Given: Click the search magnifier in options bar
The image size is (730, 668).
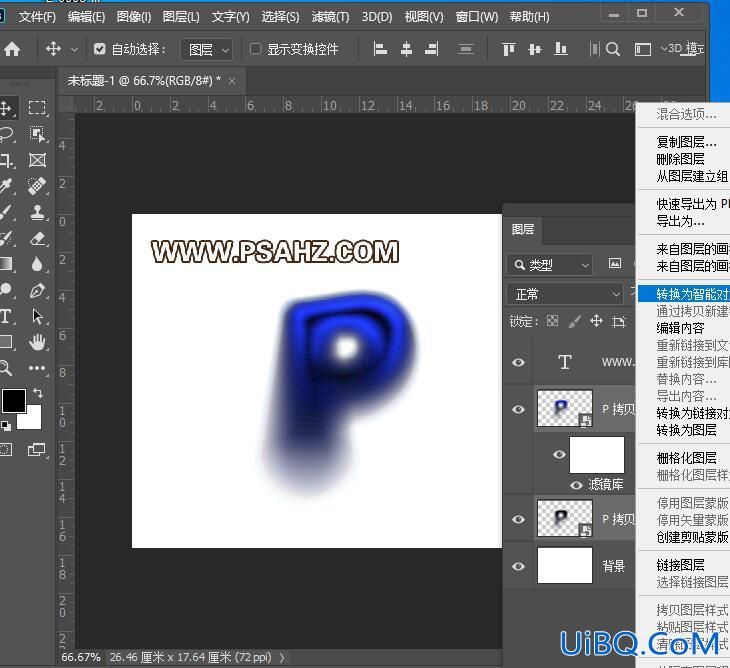Looking at the screenshot, I should pos(613,49).
